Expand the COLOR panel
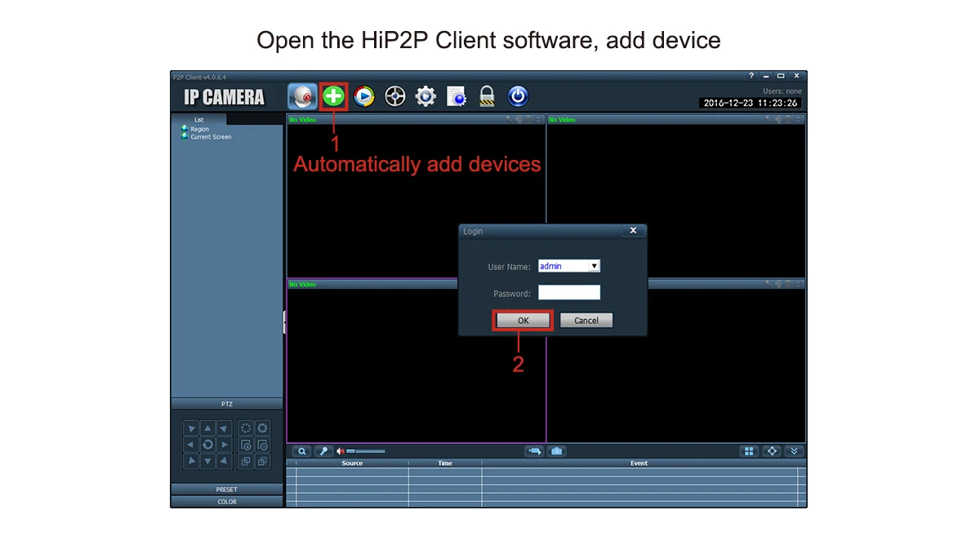 tap(227, 502)
